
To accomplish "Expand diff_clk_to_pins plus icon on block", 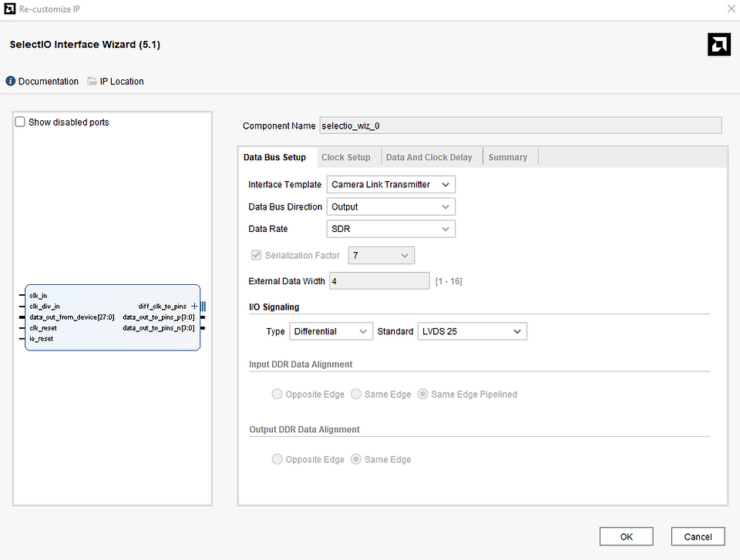I will click(x=194, y=306).
